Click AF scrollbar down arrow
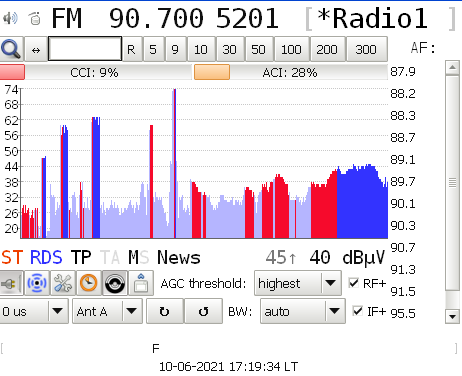 [x=452, y=316]
